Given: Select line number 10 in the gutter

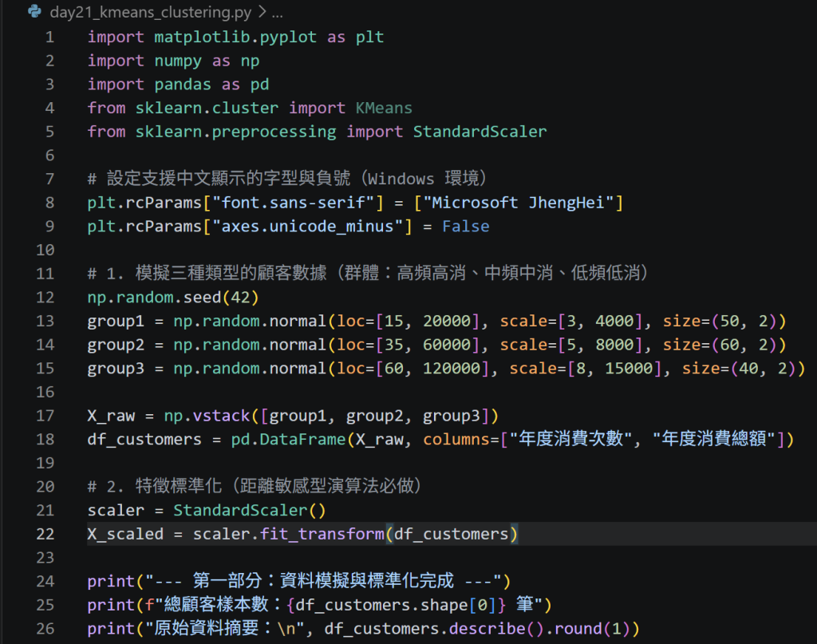Looking at the screenshot, I should coord(45,250).
